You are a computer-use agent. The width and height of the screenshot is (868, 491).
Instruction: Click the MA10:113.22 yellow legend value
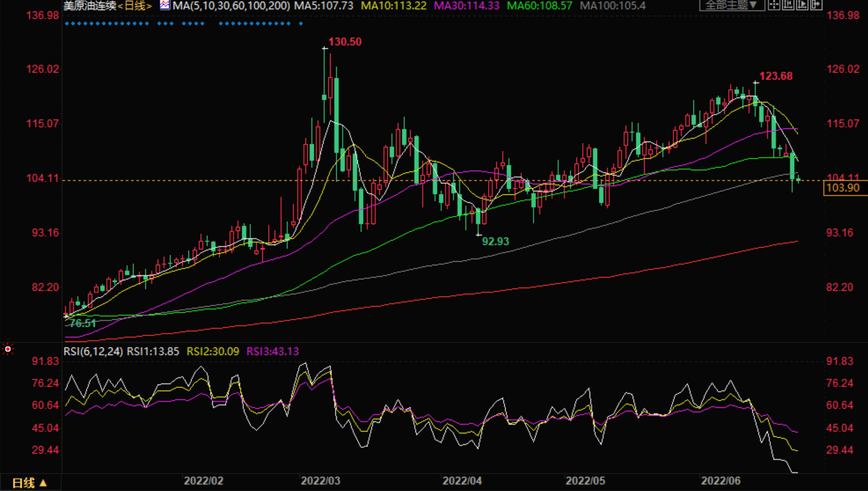392,6
